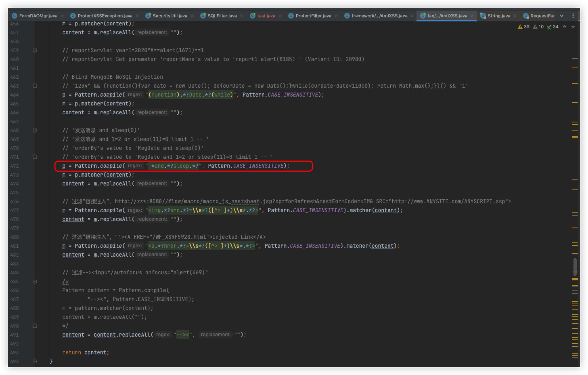The image size is (588, 375).
Task: Close the SQLFilter.java tab
Action: 242,16
